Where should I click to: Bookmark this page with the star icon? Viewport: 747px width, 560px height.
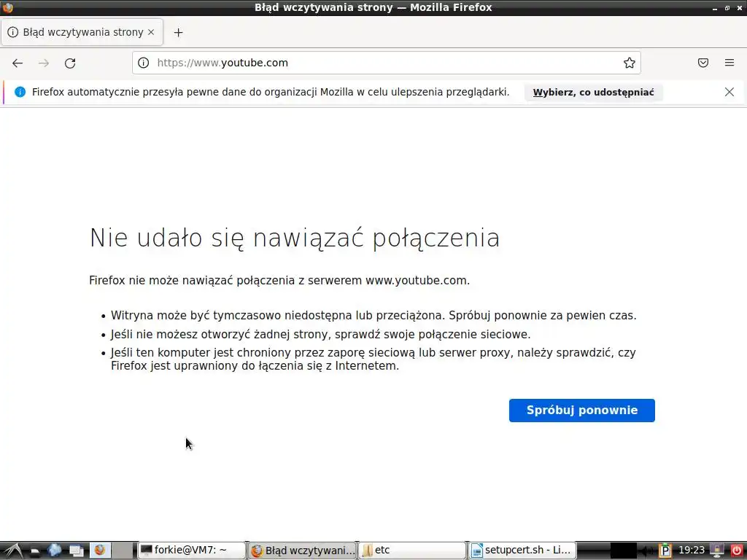coord(630,63)
